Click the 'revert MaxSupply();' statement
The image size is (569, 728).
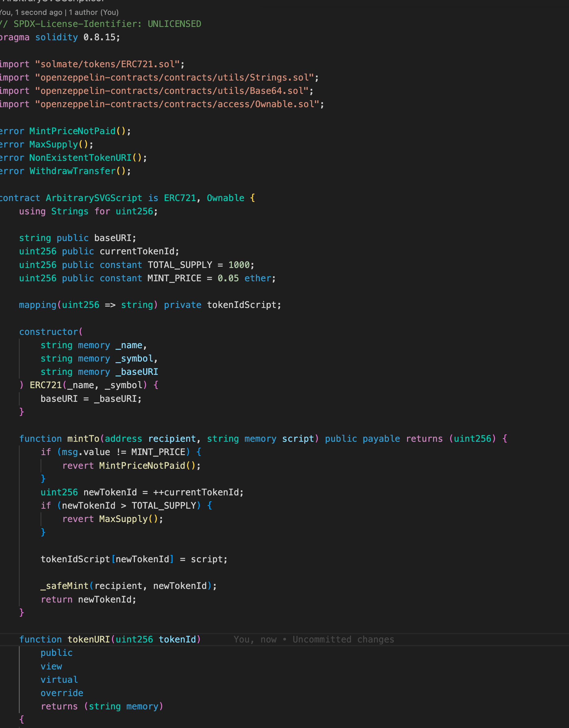click(113, 519)
